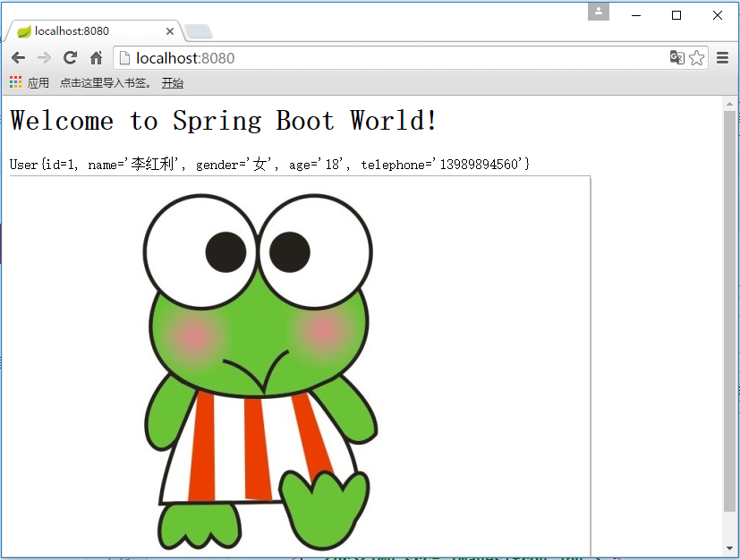Close the browser window

(x=718, y=15)
